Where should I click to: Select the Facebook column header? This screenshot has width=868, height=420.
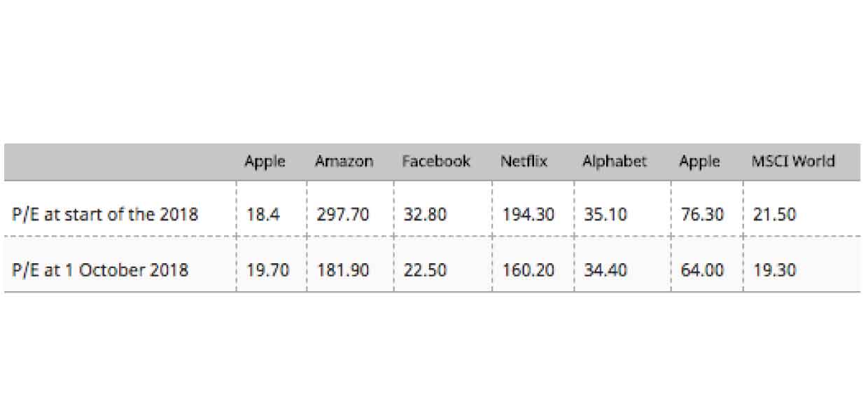[436, 162]
